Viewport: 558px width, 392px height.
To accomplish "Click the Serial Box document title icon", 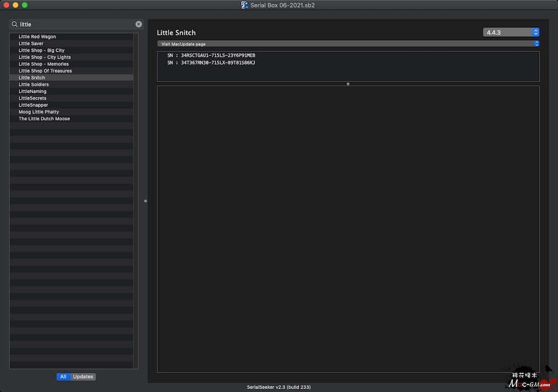I will tap(244, 5).
